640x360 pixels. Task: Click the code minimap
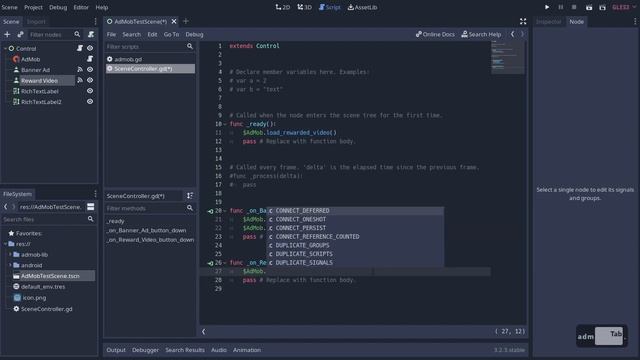(x=508, y=58)
